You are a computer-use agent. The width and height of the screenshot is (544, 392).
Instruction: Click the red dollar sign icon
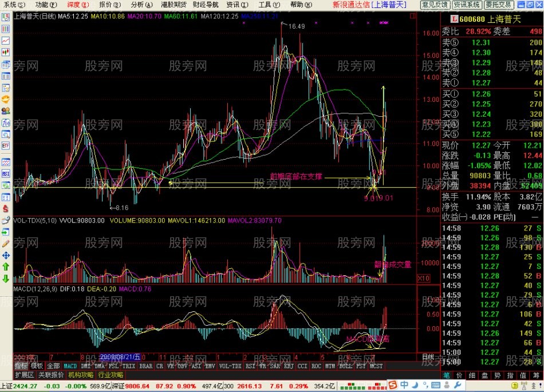click(6, 209)
